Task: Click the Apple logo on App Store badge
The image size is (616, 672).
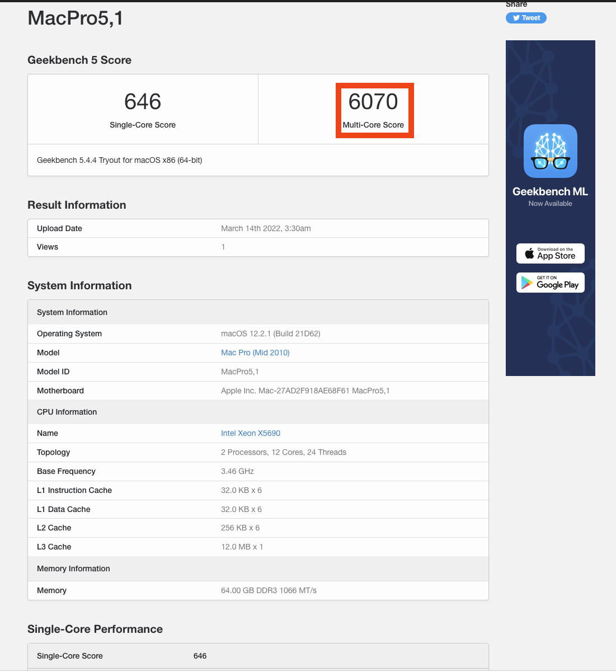Action: pyautogui.click(x=529, y=253)
